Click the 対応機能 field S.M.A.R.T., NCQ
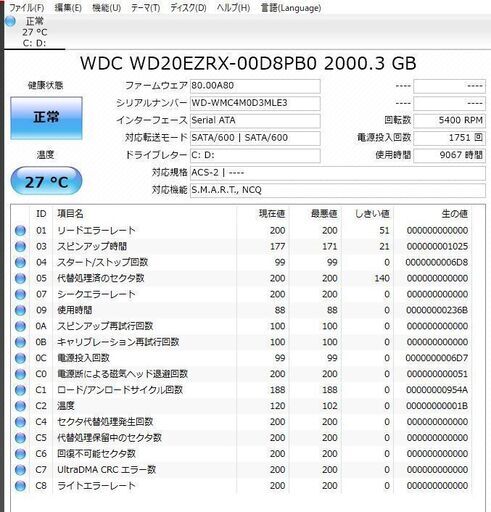The width and height of the screenshot is (491, 512). click(338, 190)
